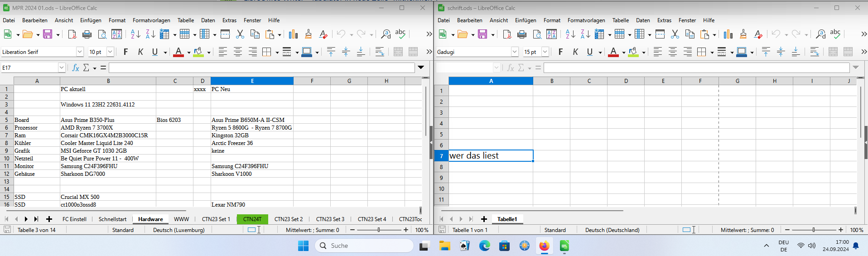Toggle Align Right in schrift.ods window
Image resolution: width=868 pixels, height=256 pixels.
688,52
